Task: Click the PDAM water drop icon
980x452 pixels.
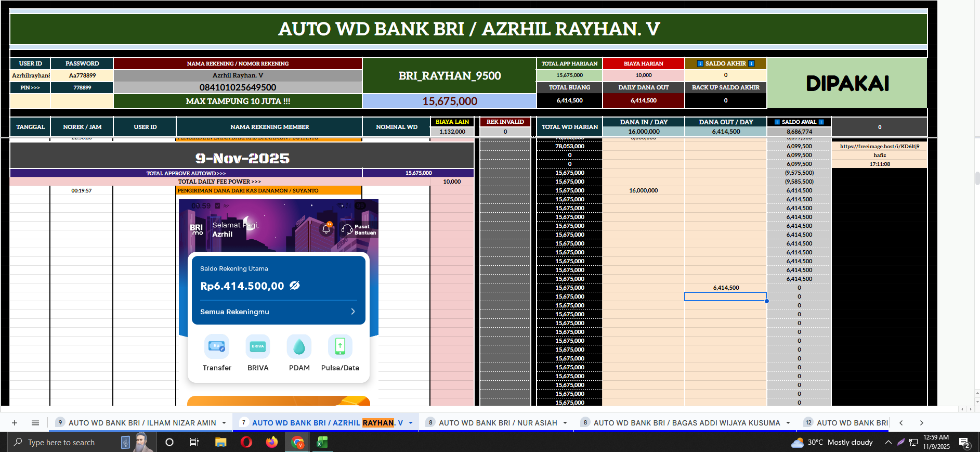Action: click(x=299, y=346)
